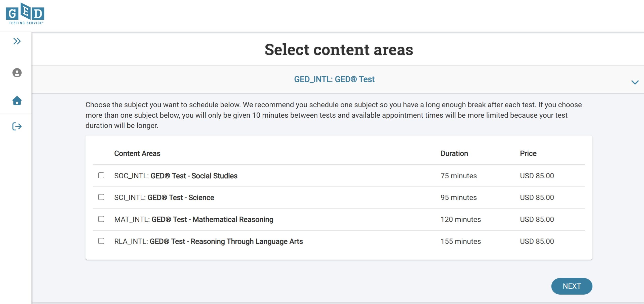644x304 pixels.
Task: Check the Social Studies test checkbox
Action: pyautogui.click(x=101, y=175)
